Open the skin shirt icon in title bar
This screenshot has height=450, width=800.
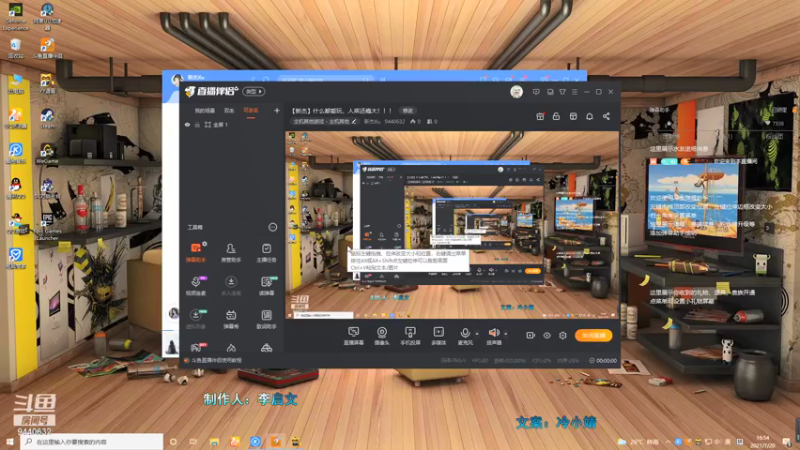click(562, 92)
